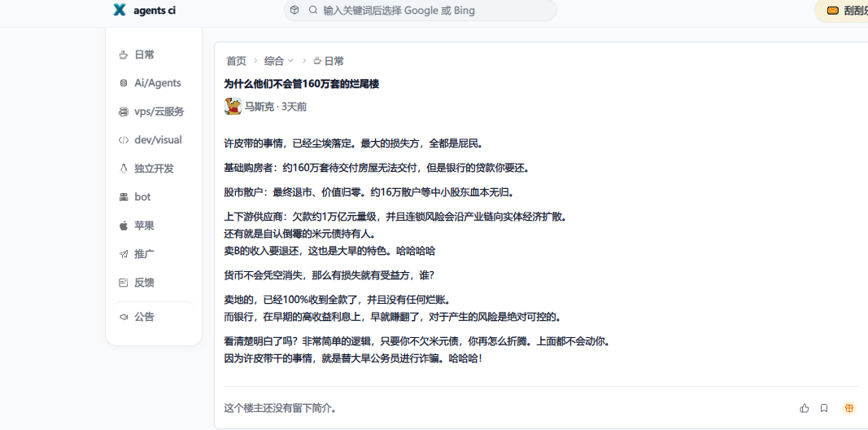Click the line starting 卖地的
Viewport: 868px width, 430px height.
[x=337, y=301]
